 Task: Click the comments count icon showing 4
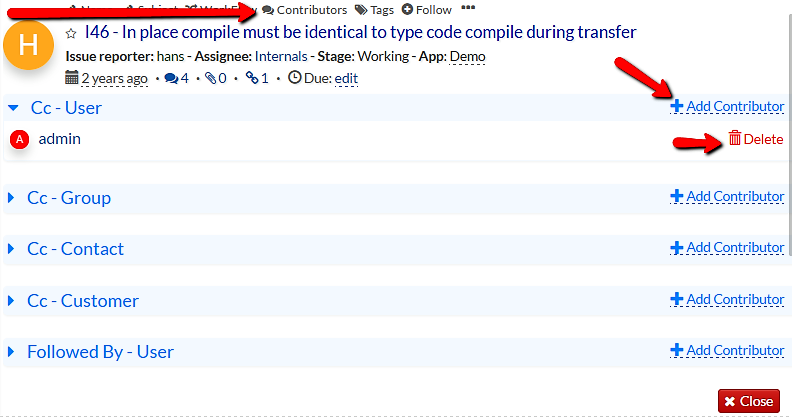176,78
